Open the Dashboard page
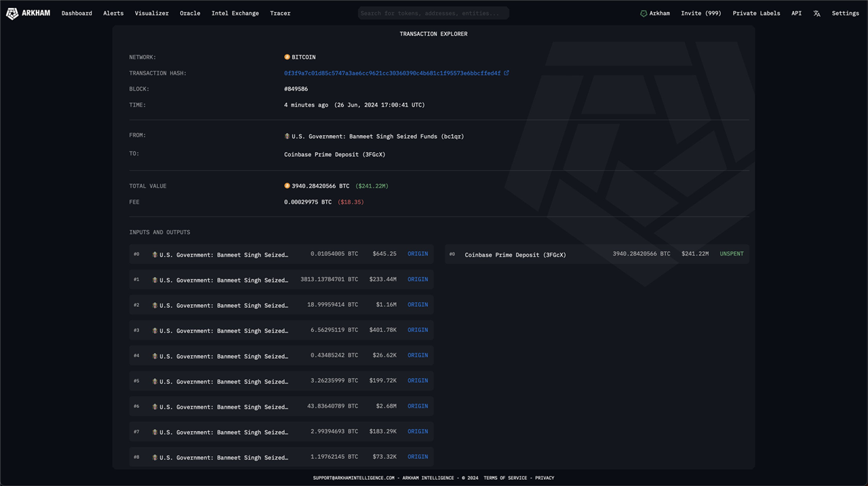The height and width of the screenshot is (486, 868). [77, 13]
